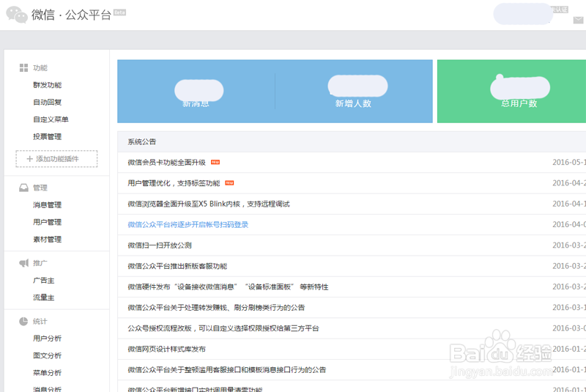
Task: Open announcement about 整顿滥用客服接口
Action: click(227, 369)
